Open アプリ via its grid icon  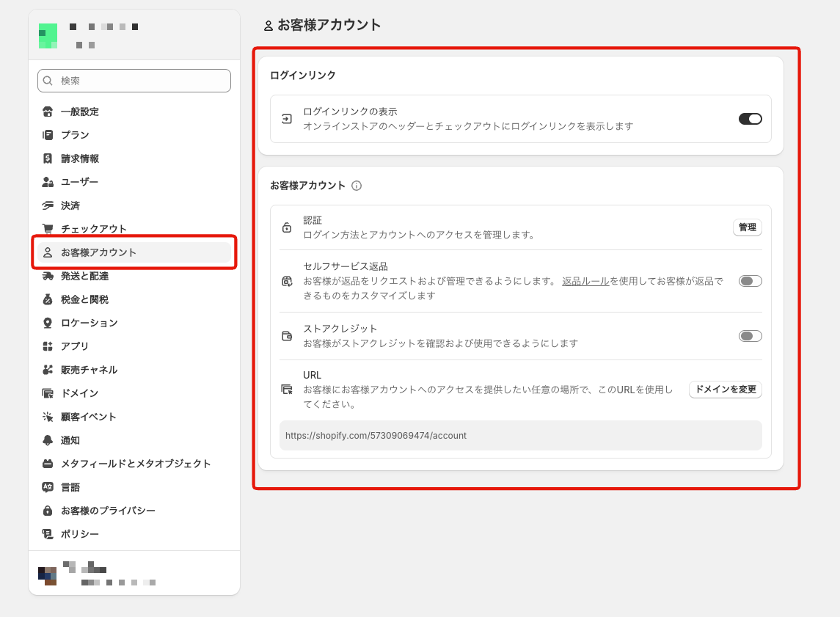click(48, 346)
